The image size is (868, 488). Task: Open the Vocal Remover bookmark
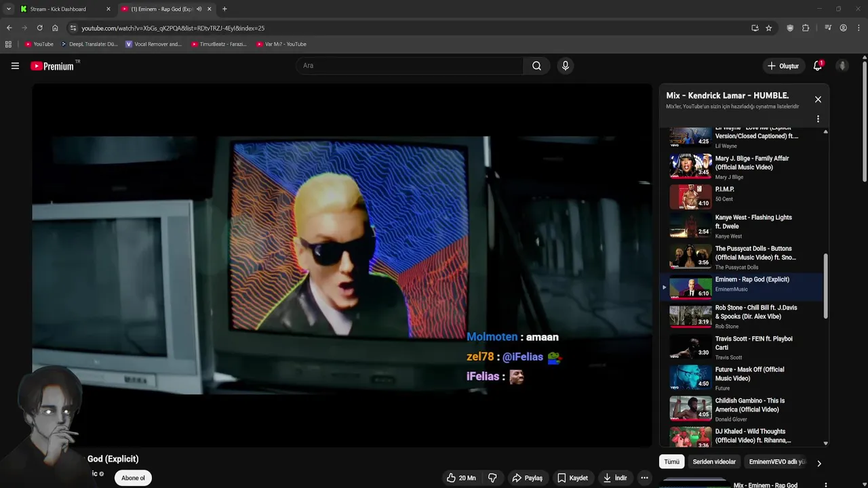(x=154, y=44)
